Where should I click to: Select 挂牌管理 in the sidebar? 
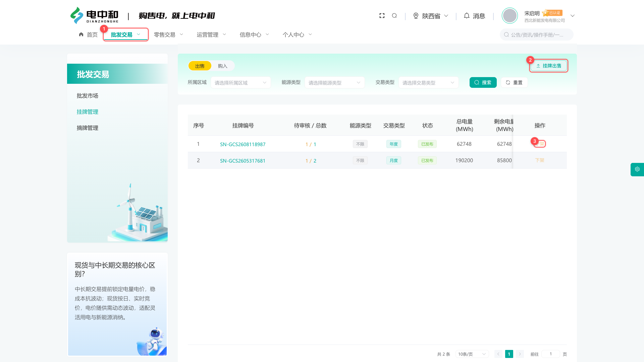coord(88,112)
